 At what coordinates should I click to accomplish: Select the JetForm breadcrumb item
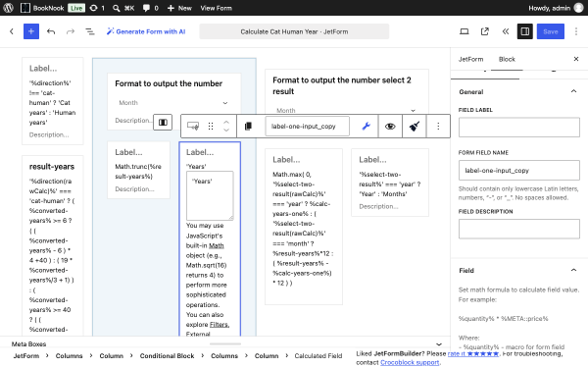click(x=26, y=355)
